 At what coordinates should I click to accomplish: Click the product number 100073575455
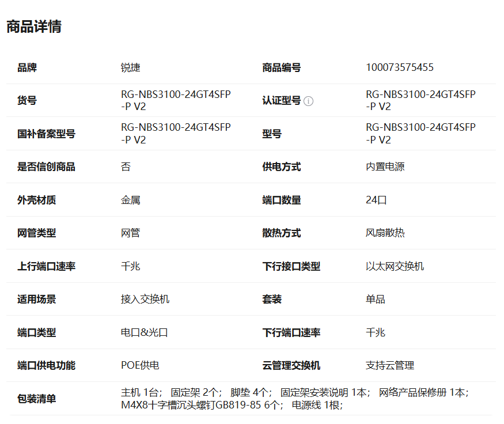400,67
